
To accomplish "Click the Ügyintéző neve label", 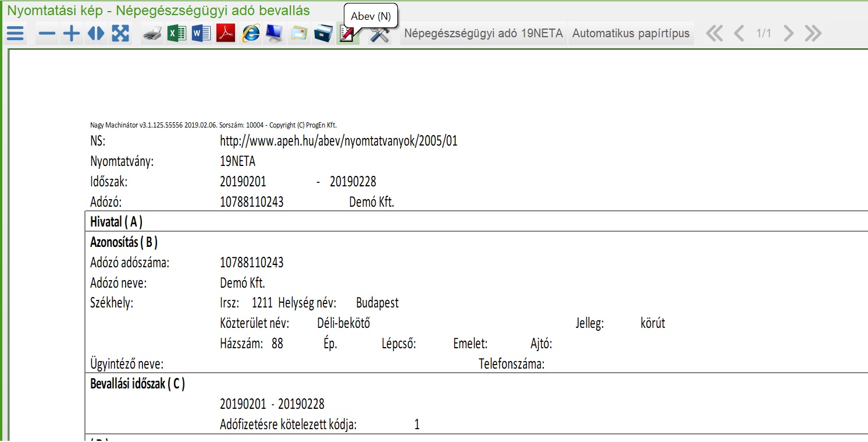I will pos(127,364).
